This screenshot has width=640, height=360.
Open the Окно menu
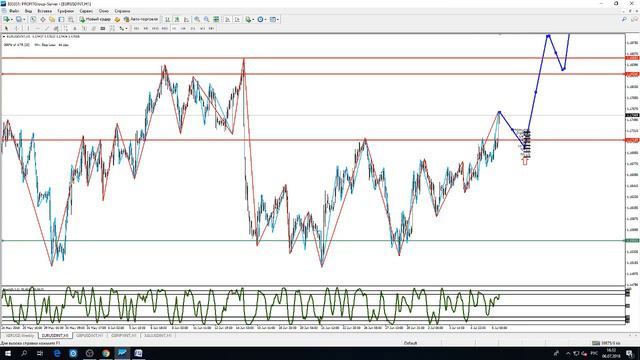[104, 11]
